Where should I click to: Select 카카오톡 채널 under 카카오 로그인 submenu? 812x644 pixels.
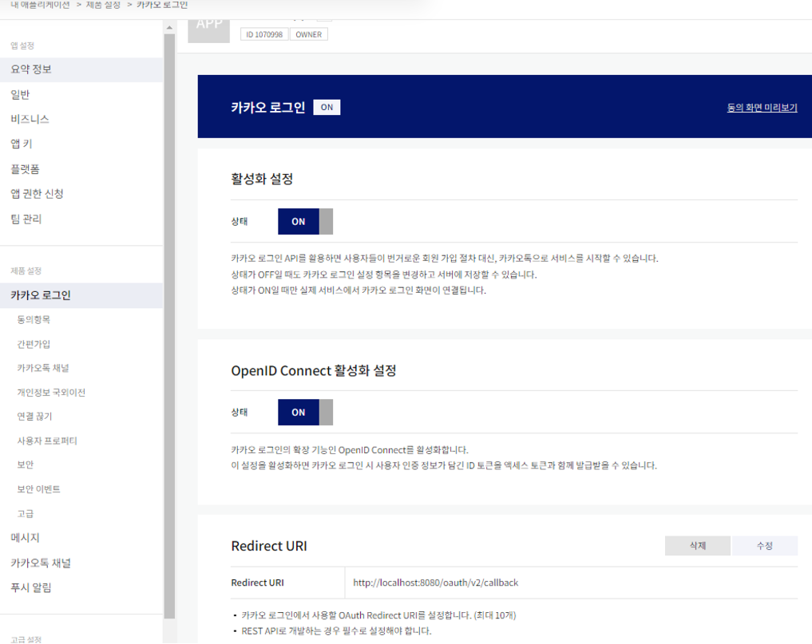tap(43, 368)
